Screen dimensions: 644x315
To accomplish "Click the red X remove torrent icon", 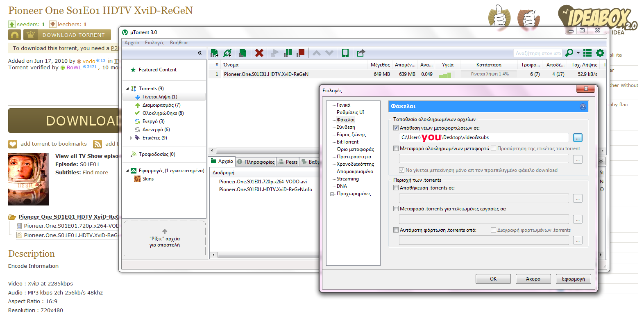I will (x=259, y=53).
